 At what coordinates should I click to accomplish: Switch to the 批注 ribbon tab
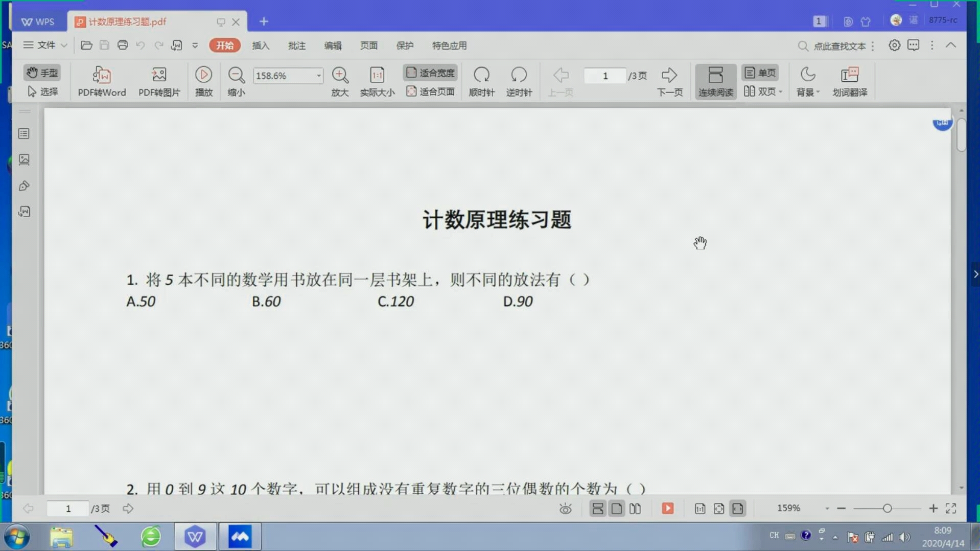297,45
